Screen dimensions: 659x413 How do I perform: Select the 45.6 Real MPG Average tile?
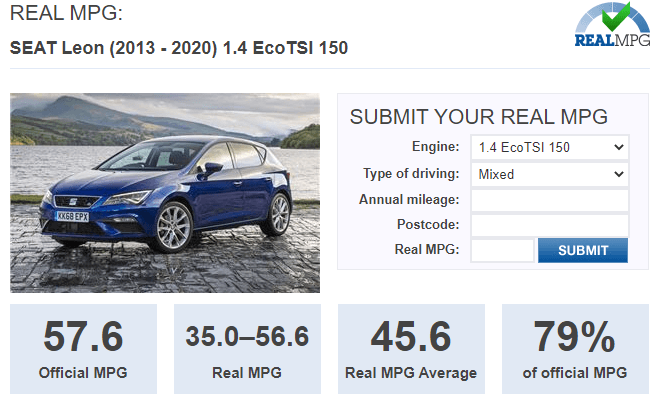(411, 349)
